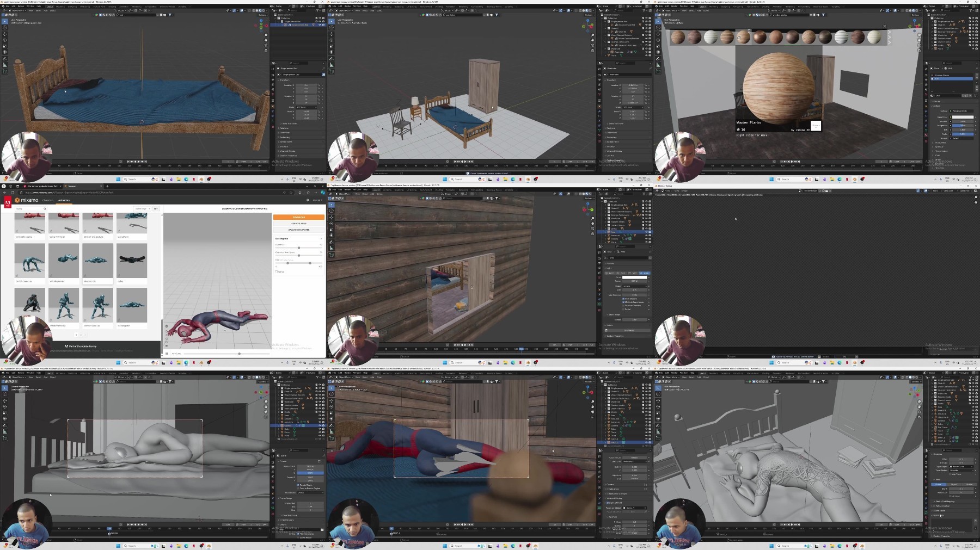Screen dimensions: 980x550
Task: Open Render properties tab in Wooden Planks screenshot
Action: pyautogui.click(x=926, y=75)
